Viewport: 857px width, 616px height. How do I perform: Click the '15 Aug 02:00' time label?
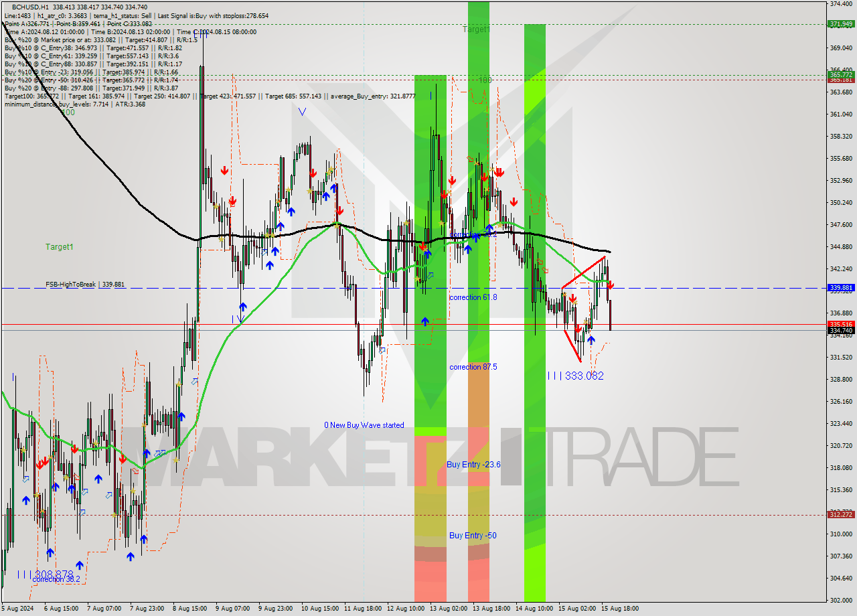pos(577,609)
